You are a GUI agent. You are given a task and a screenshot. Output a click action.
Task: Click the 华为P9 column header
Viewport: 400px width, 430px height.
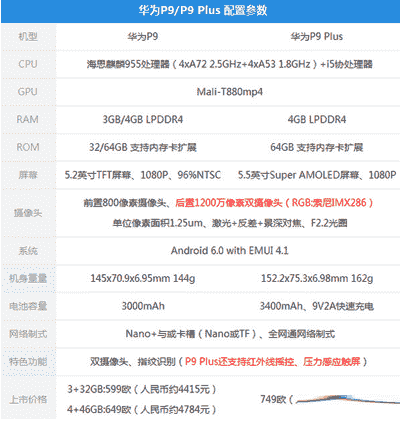142,36
